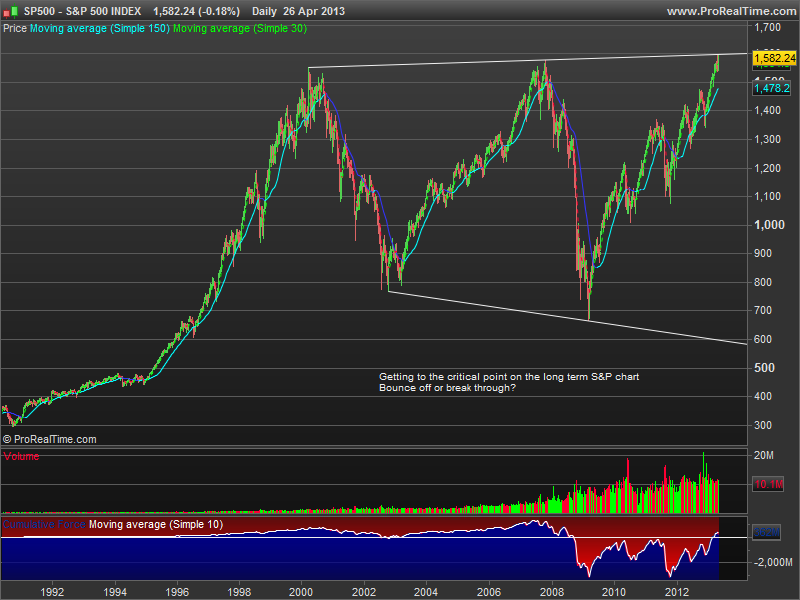Click the 1992 time axis label
The width and height of the screenshot is (800, 600).
(x=52, y=592)
